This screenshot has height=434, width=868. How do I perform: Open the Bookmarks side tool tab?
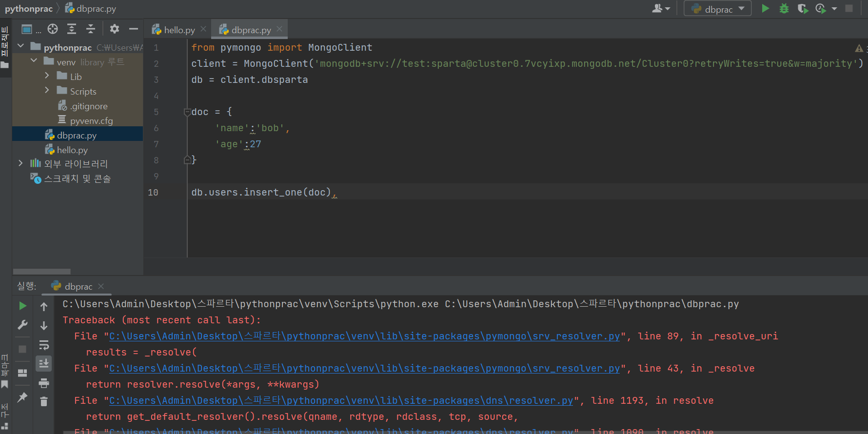coord(5,372)
